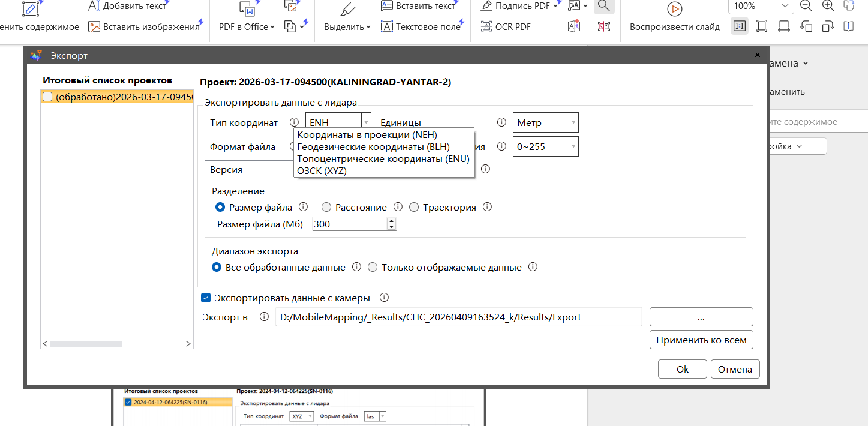Image resolution: width=868 pixels, height=426 pixels.
Task: Click info icon right of the Версия row
Action: point(485,169)
